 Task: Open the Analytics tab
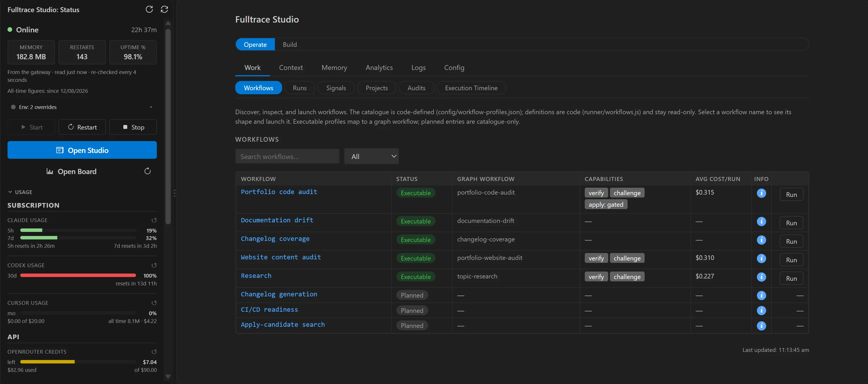[x=379, y=68]
